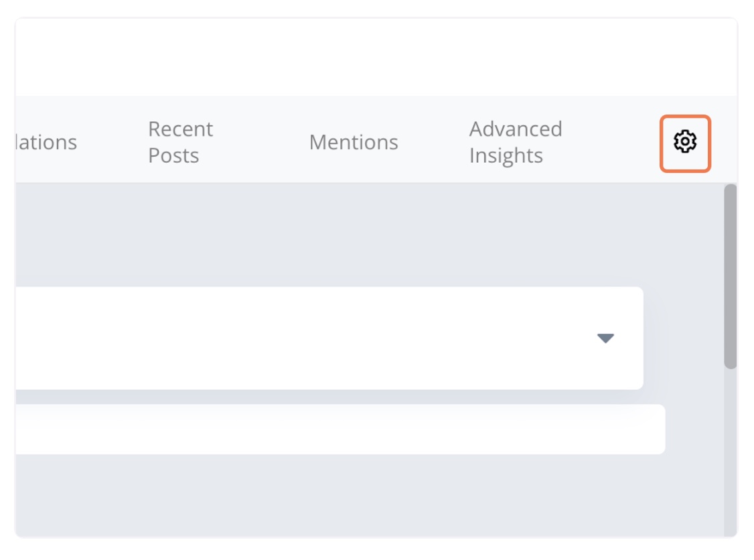Focus the long white field under the selector
Screen dimensions: 754x560
(340, 429)
